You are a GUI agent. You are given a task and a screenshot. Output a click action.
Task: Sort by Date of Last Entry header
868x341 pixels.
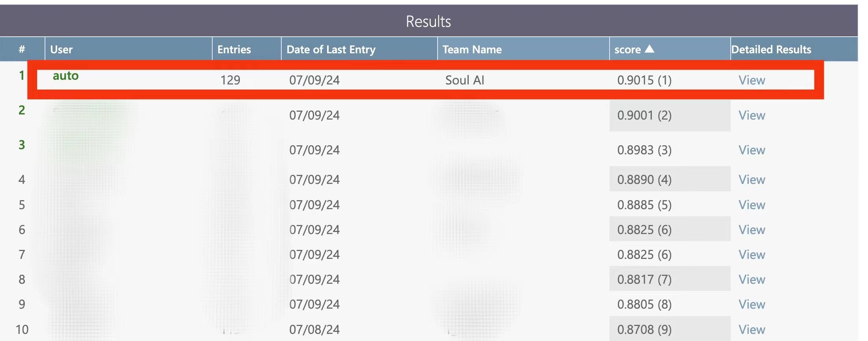(331, 49)
